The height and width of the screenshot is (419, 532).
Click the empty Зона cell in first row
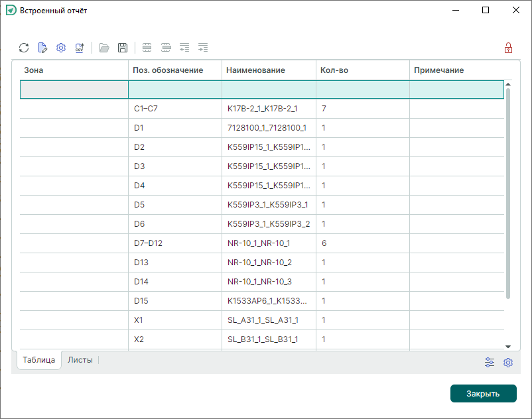pos(74,90)
